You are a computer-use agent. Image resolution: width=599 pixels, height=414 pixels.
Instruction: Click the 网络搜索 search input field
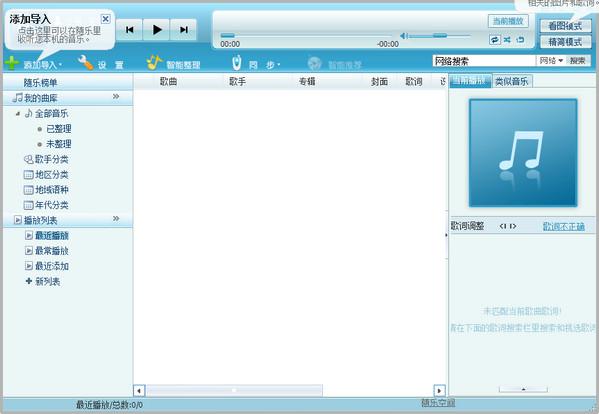pyautogui.click(x=484, y=61)
